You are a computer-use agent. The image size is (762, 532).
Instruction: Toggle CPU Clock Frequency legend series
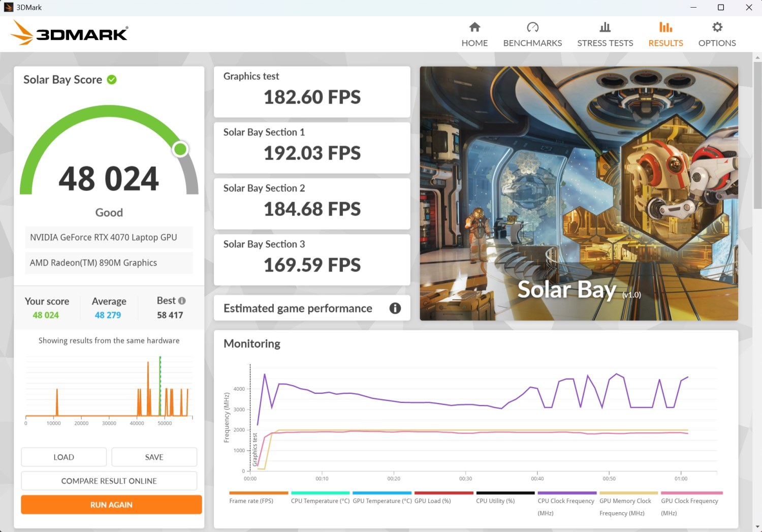coord(567,504)
